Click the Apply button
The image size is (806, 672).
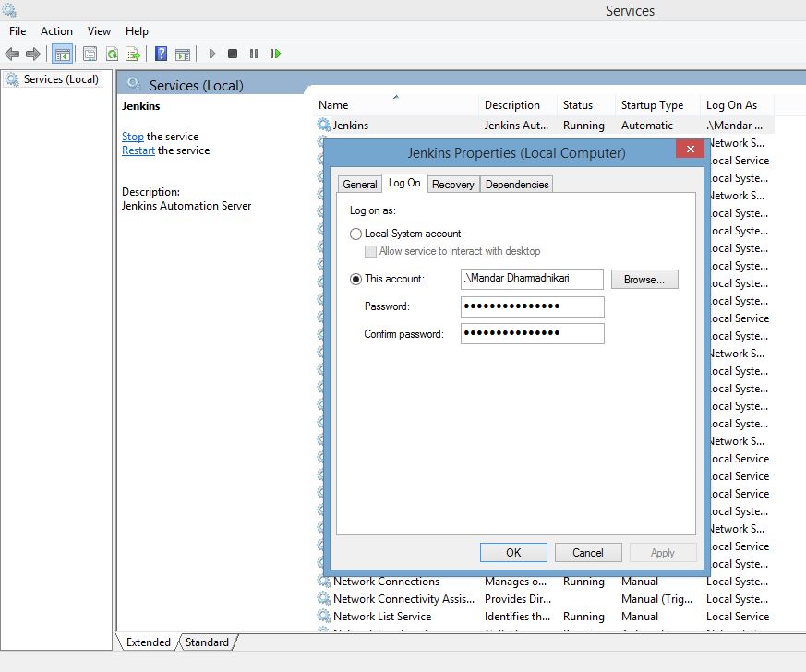click(x=663, y=552)
